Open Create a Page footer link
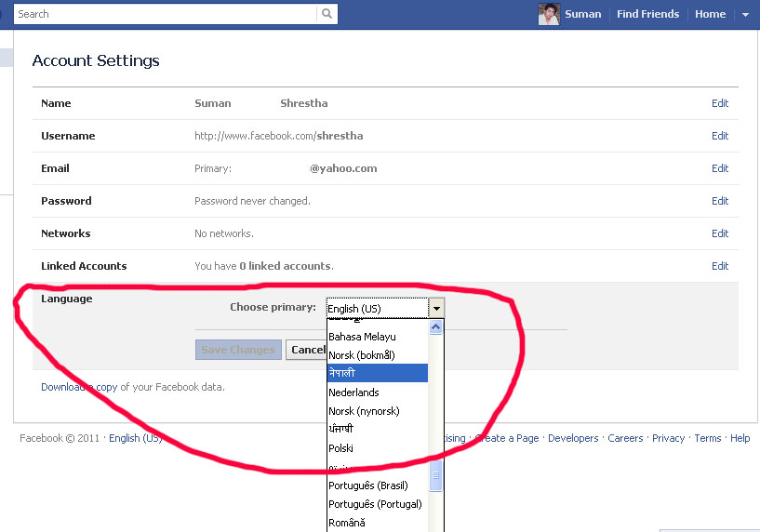The width and height of the screenshot is (760, 532). click(x=507, y=438)
